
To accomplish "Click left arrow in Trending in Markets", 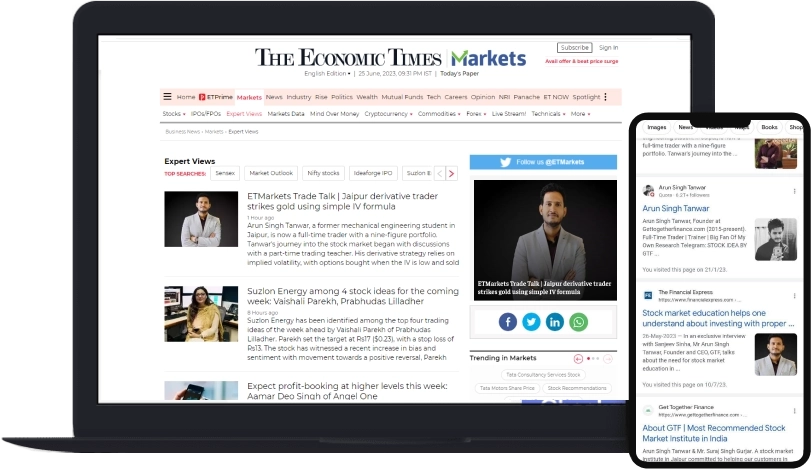I will pos(578,358).
